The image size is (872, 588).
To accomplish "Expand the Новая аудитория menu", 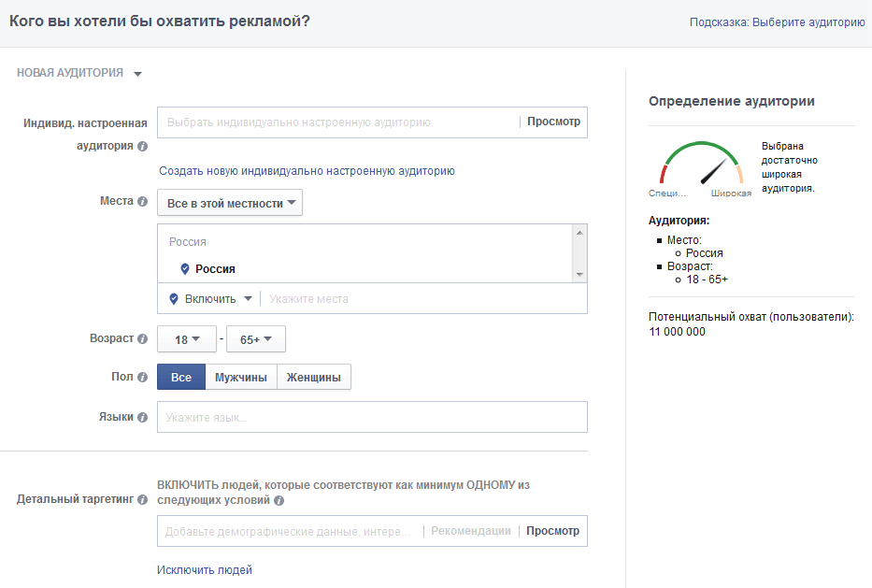I will pyautogui.click(x=79, y=73).
